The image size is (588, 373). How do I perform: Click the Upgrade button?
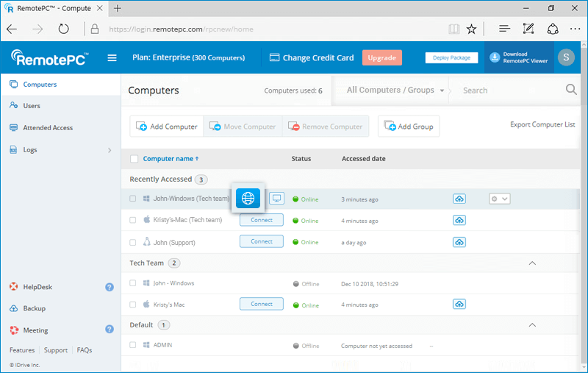coord(382,58)
